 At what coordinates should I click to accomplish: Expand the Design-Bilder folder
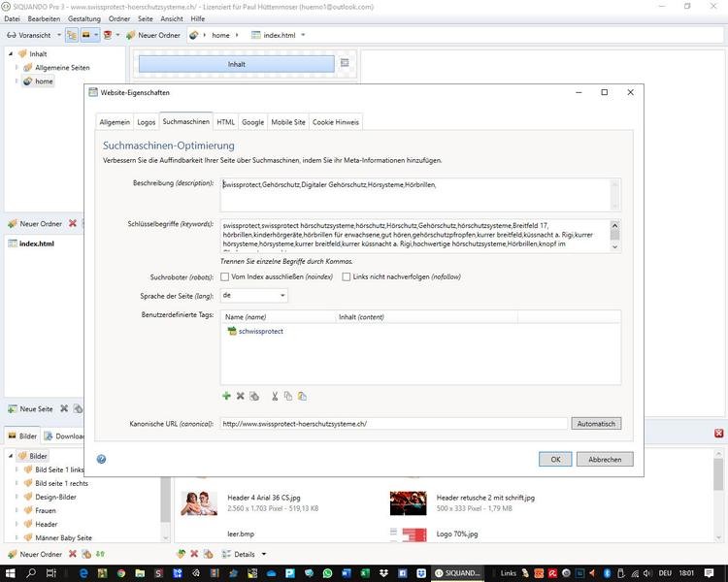point(17,497)
